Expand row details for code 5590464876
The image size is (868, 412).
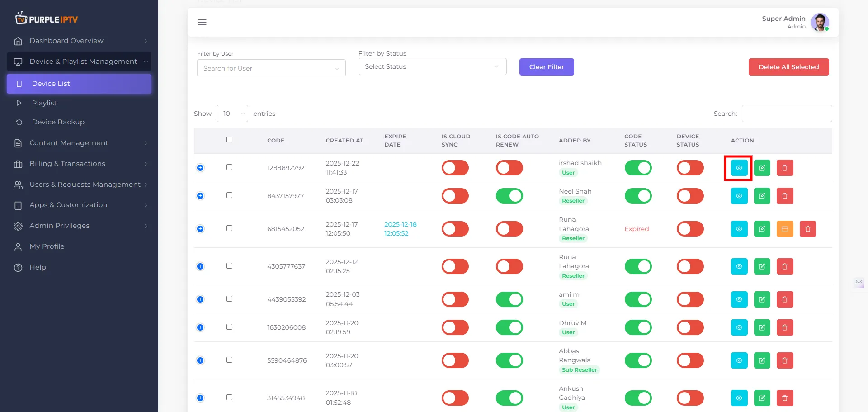[x=200, y=360]
